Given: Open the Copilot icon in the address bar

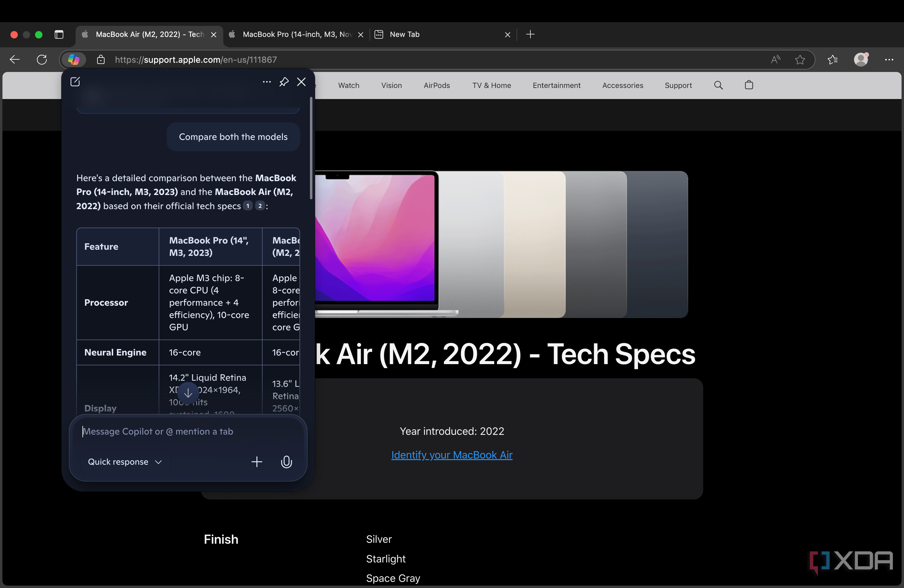Looking at the screenshot, I should click(x=74, y=60).
